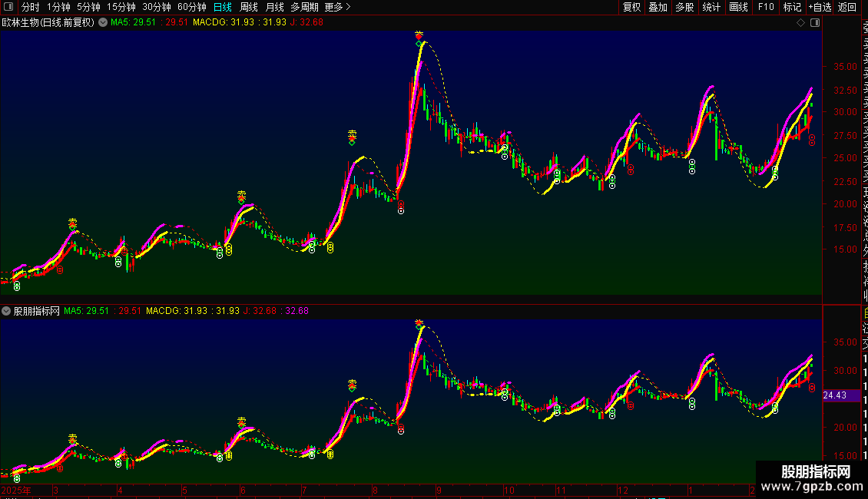Click the diamond marker icon above chart
The image size is (868, 499).
tap(801, 22)
